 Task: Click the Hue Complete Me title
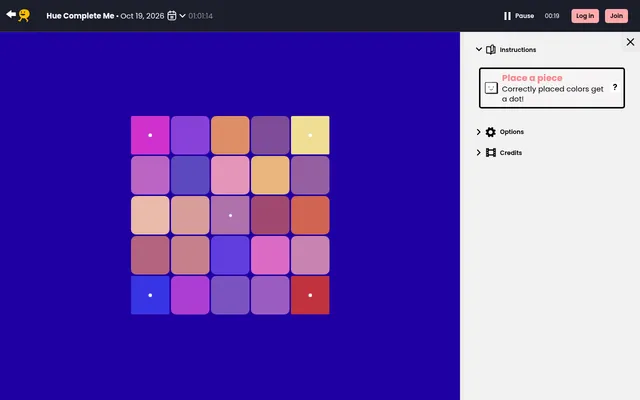click(80, 16)
